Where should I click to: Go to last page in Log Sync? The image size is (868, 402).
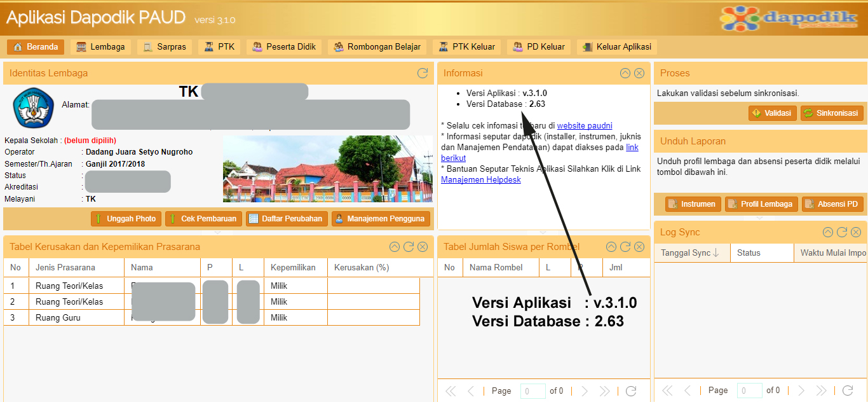coord(821,391)
